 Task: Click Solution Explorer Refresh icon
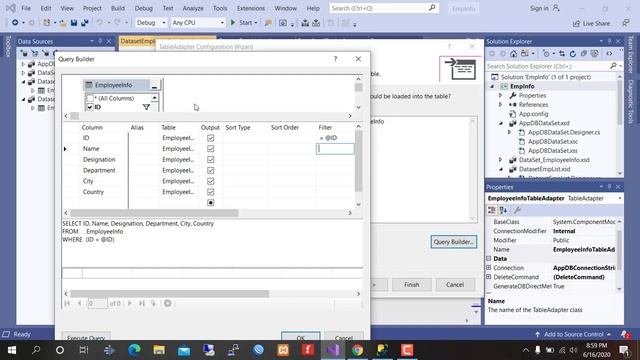pos(573,53)
